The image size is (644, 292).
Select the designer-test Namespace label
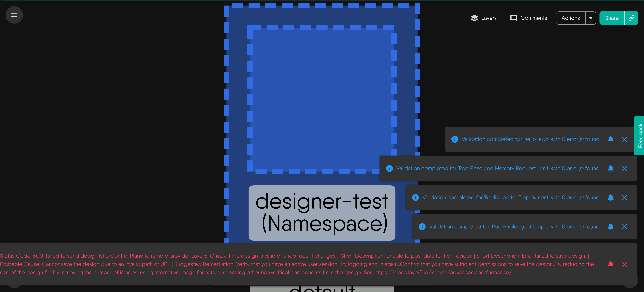tap(322, 213)
